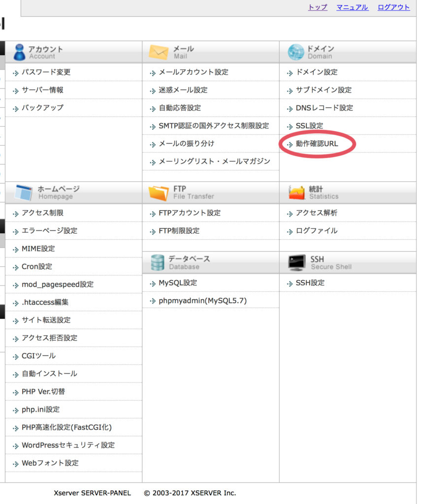The image size is (421, 504).
Task: Open the マニュアル link at top
Action: [x=352, y=7]
